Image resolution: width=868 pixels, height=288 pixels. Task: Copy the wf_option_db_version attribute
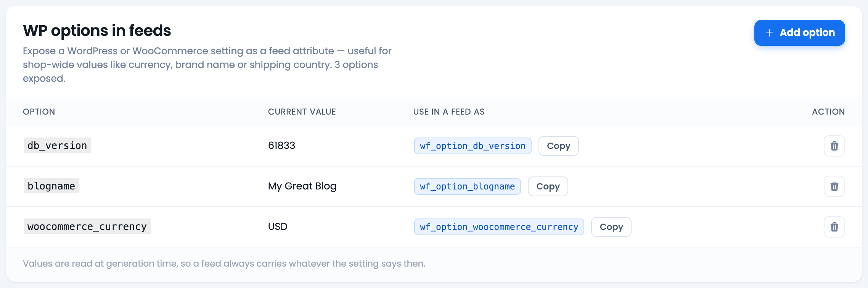[558, 146]
